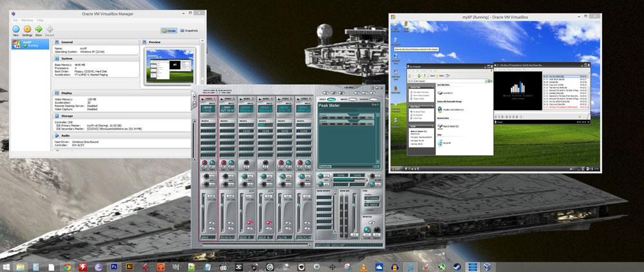Click Local Disk (C:) in XP My Computer

click(445, 93)
